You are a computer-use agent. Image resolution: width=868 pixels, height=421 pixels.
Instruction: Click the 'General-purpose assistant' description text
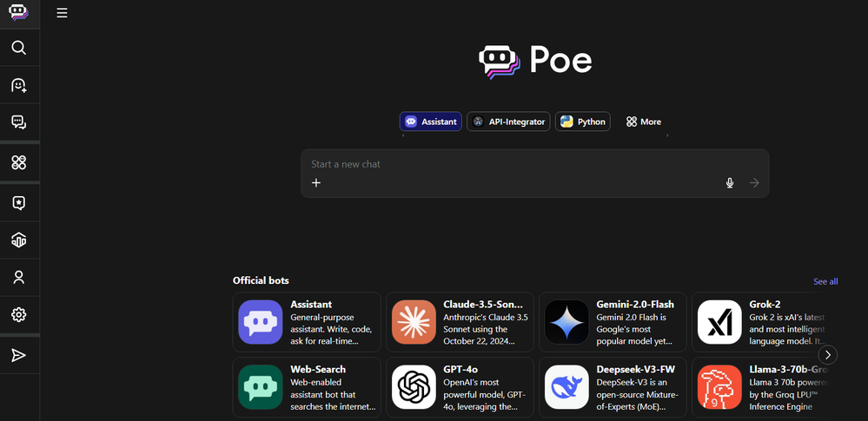(x=331, y=330)
